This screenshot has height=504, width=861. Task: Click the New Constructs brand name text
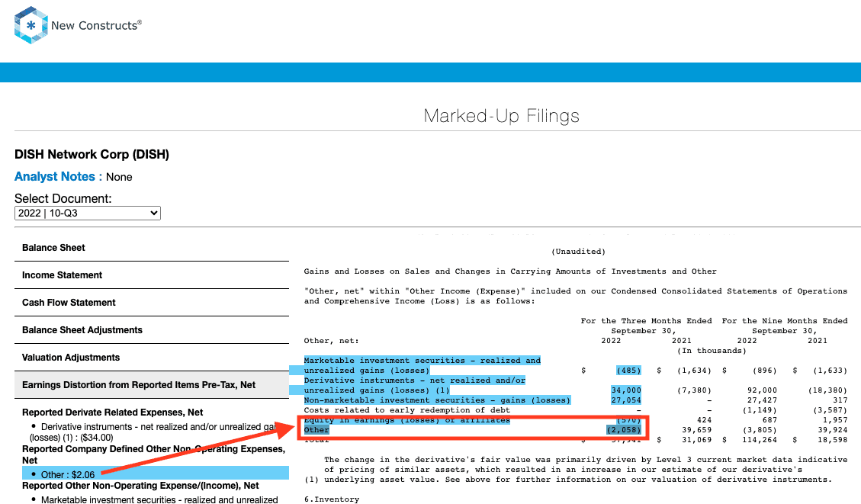[x=96, y=25]
